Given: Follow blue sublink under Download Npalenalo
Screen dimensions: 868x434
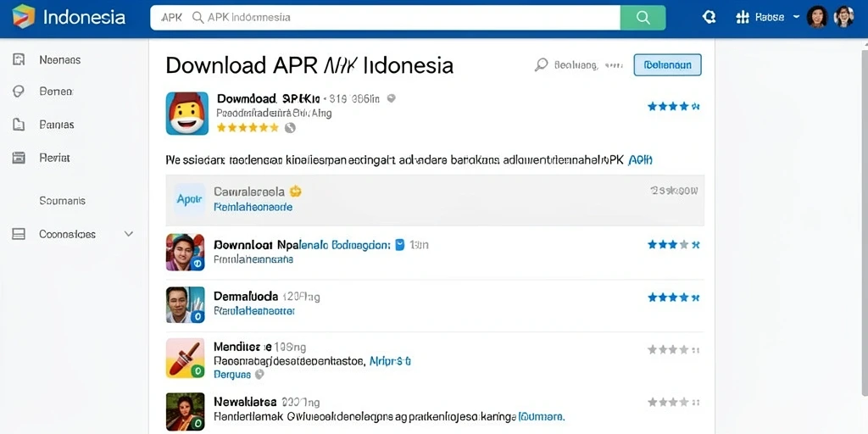Looking at the screenshot, I should [253, 259].
